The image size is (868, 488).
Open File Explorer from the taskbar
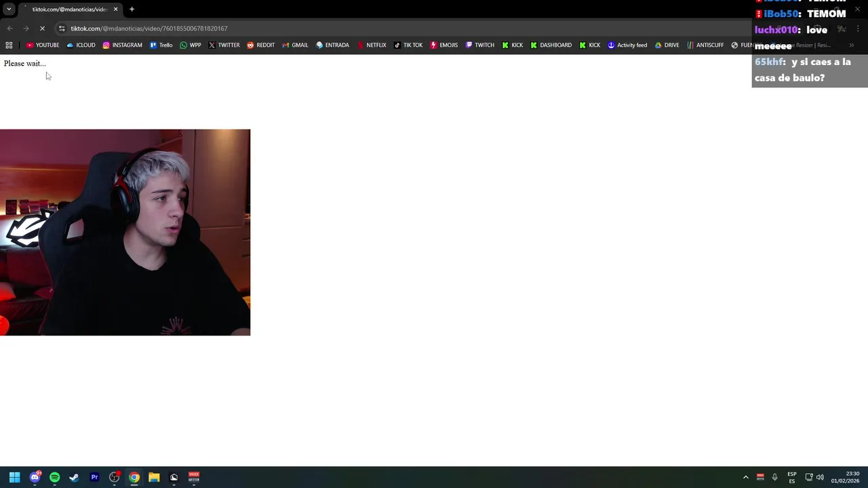(154, 477)
